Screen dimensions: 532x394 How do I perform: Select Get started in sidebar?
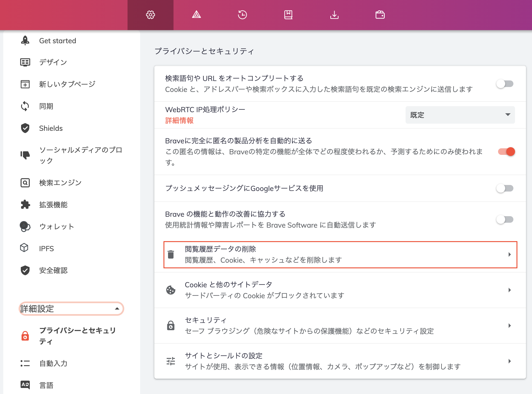click(x=58, y=41)
